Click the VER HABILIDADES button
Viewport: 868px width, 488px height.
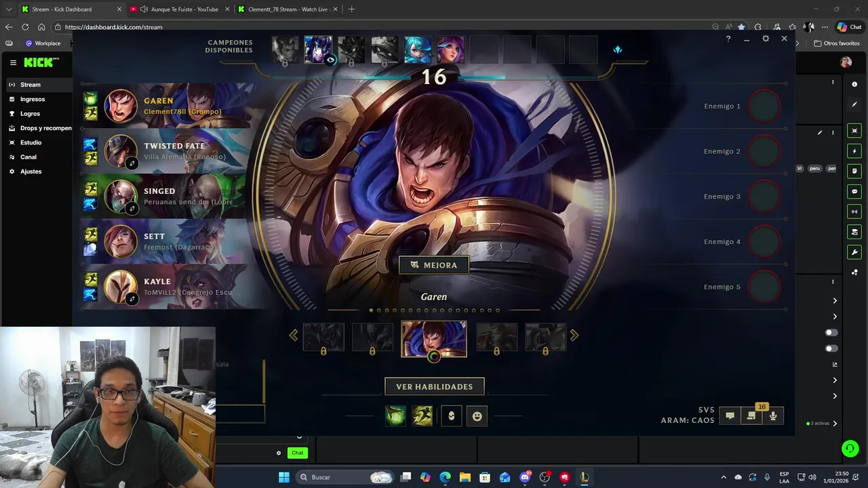point(434,386)
